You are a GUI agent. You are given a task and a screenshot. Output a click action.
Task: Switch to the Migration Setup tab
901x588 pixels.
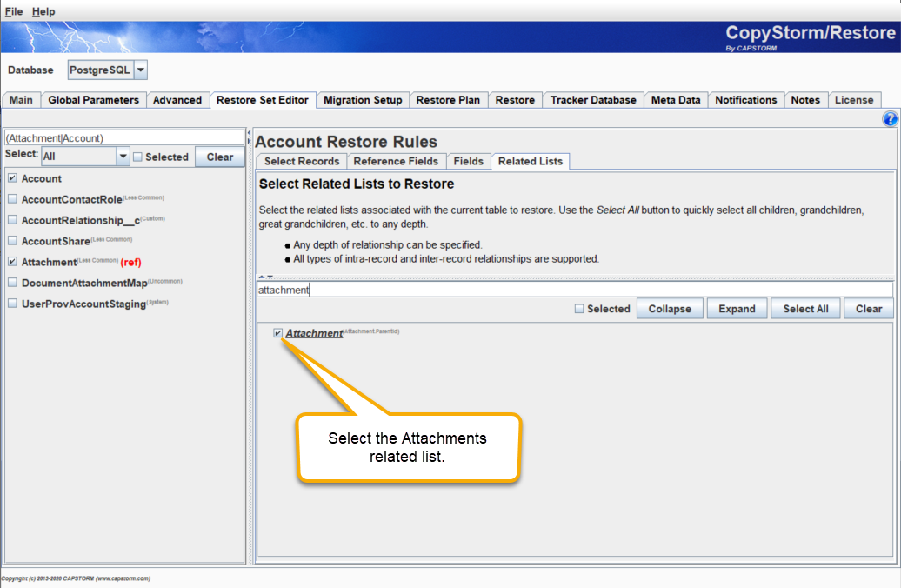[363, 99]
